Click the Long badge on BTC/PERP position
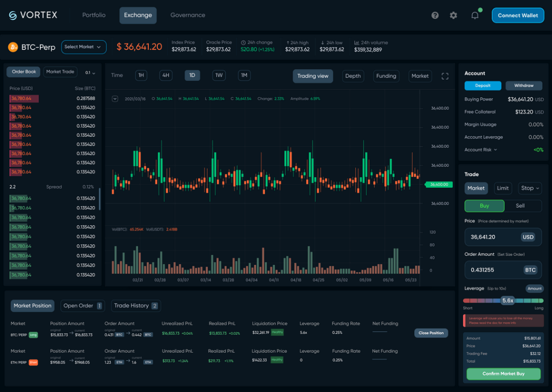 (x=33, y=335)
